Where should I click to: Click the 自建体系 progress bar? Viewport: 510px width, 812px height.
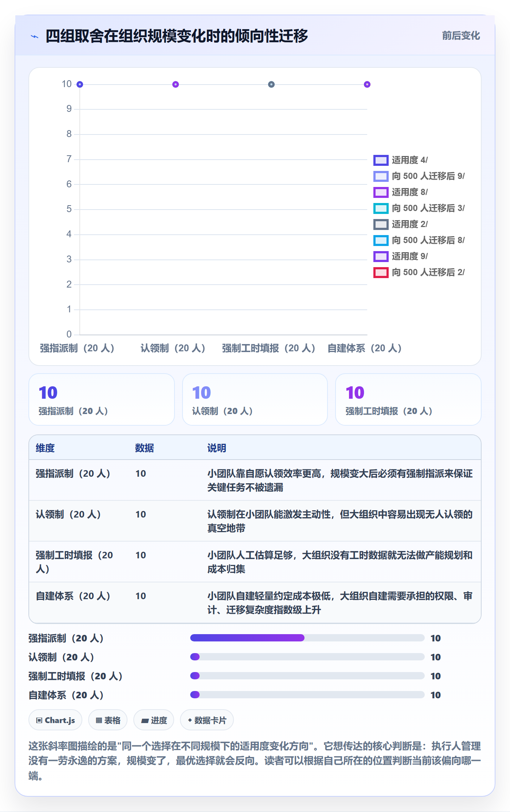tap(307, 695)
